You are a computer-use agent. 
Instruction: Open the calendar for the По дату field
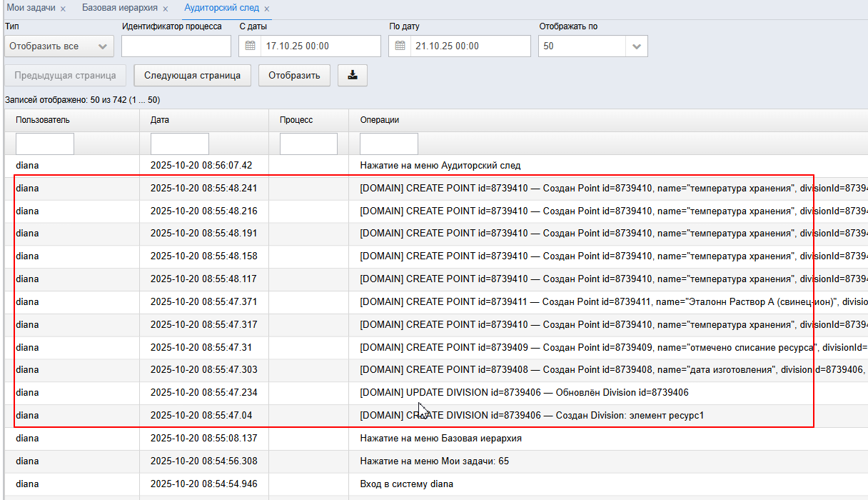pyautogui.click(x=400, y=46)
